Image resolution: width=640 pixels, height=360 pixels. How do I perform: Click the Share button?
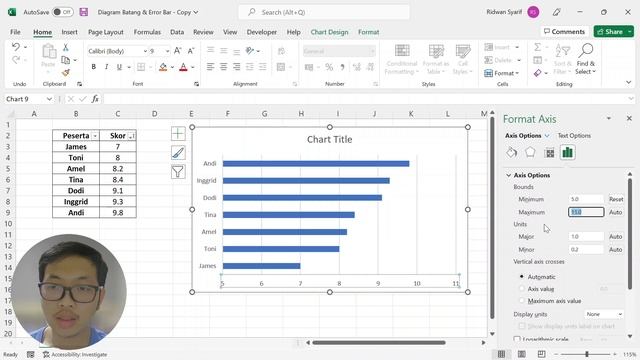coord(610,31)
